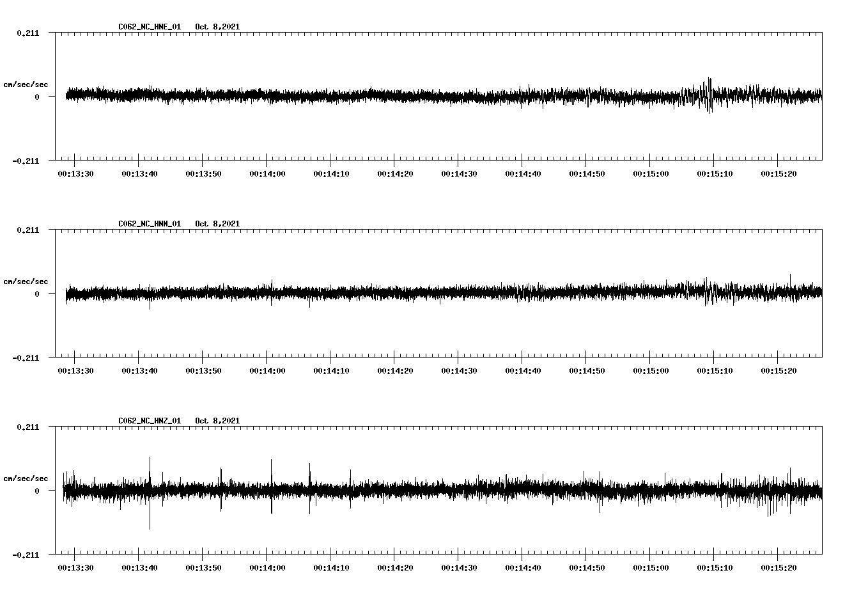The width and height of the screenshot is (868, 591).
Task: Select time label 00:14:10 under HNE plot
Action: pyautogui.click(x=331, y=174)
